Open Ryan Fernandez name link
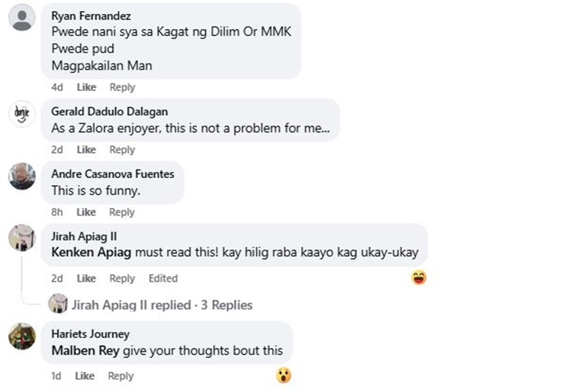Screen dimensions: 588x390 (x=91, y=16)
